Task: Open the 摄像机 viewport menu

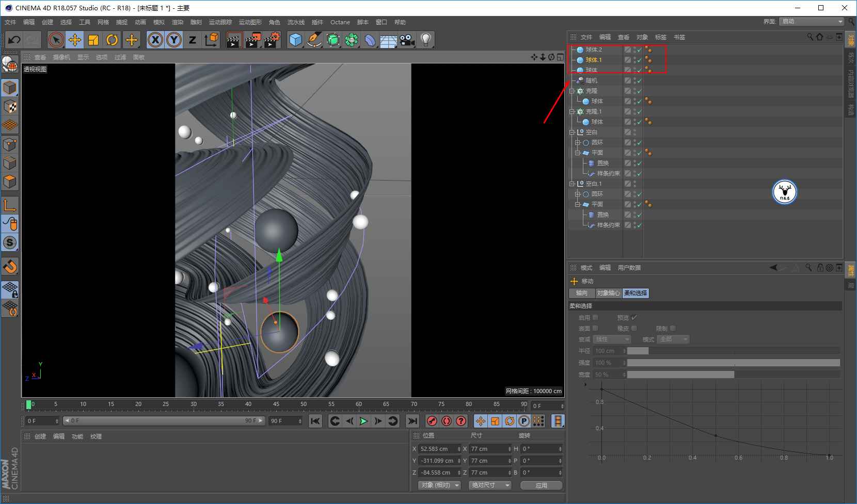Action: click(x=61, y=57)
